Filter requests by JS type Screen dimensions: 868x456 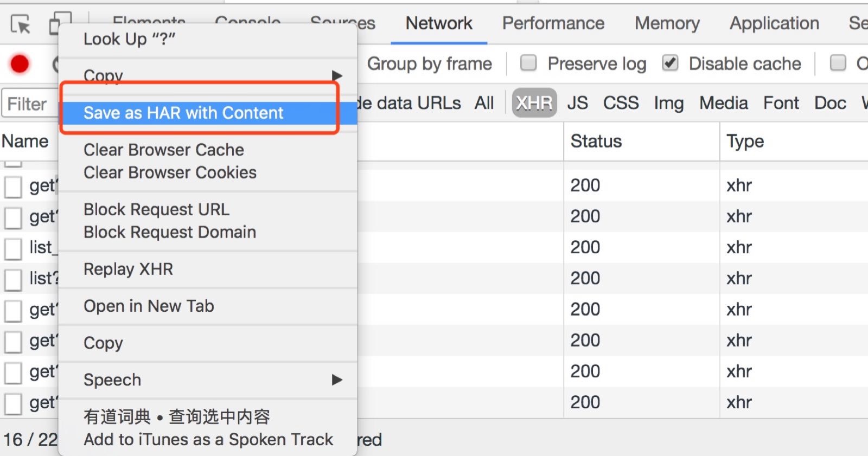click(577, 103)
